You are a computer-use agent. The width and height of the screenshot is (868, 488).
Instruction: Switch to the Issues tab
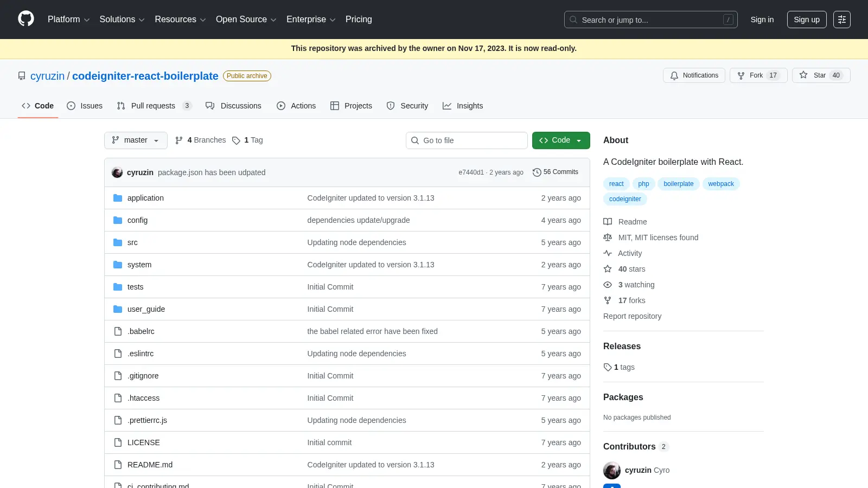[x=85, y=106]
